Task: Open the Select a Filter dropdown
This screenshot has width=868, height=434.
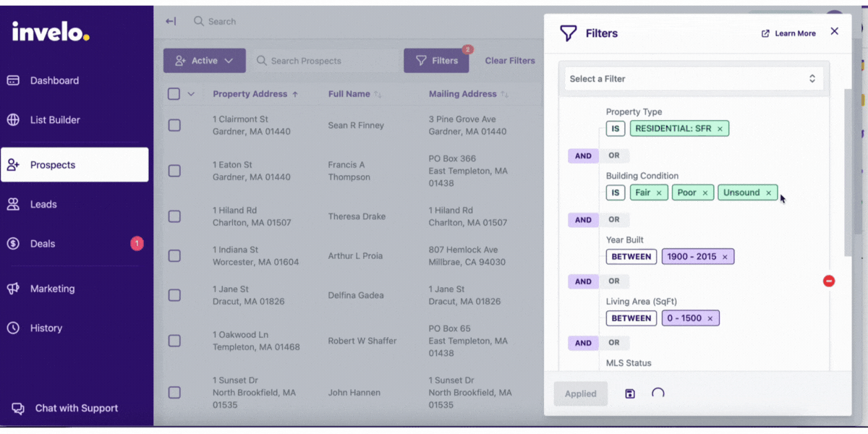Action: click(694, 79)
